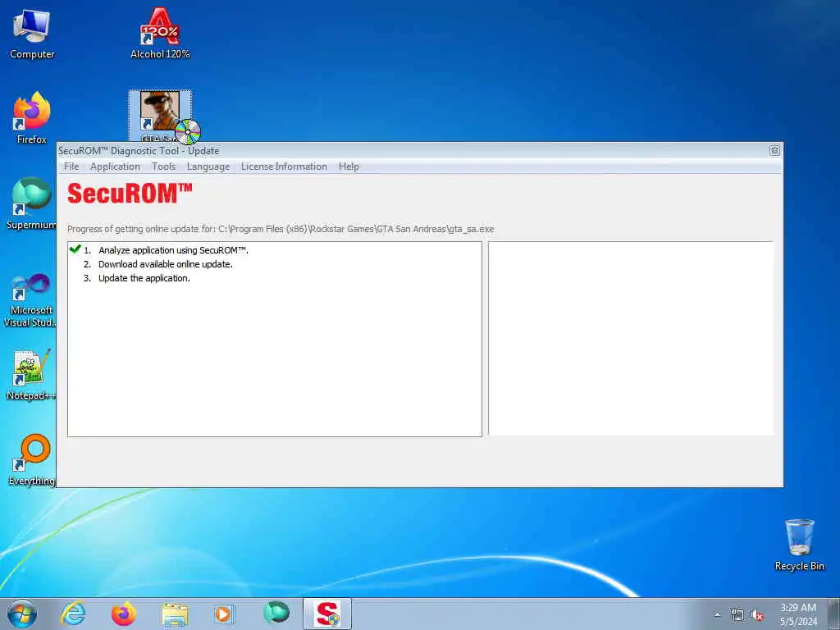The width and height of the screenshot is (840, 630).
Task: Select the Microsoft Visual Studio desktop shortcut
Action: (30, 300)
